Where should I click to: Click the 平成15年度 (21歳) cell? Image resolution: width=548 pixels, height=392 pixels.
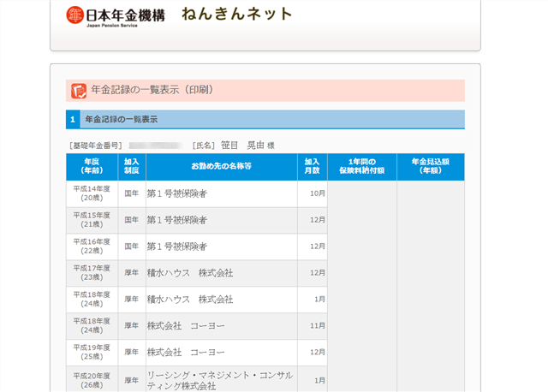click(x=92, y=220)
